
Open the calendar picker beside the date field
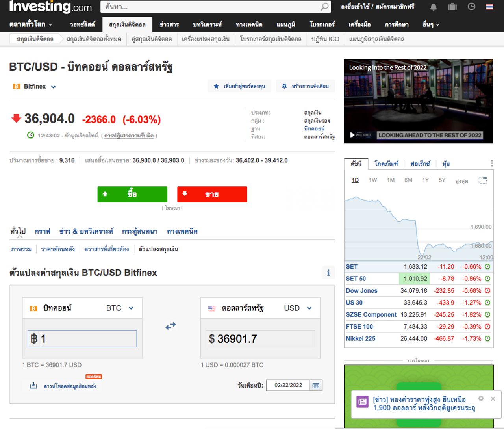[315, 385]
